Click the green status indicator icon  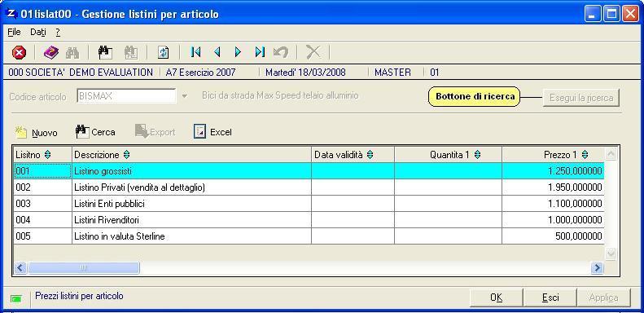[16, 299]
